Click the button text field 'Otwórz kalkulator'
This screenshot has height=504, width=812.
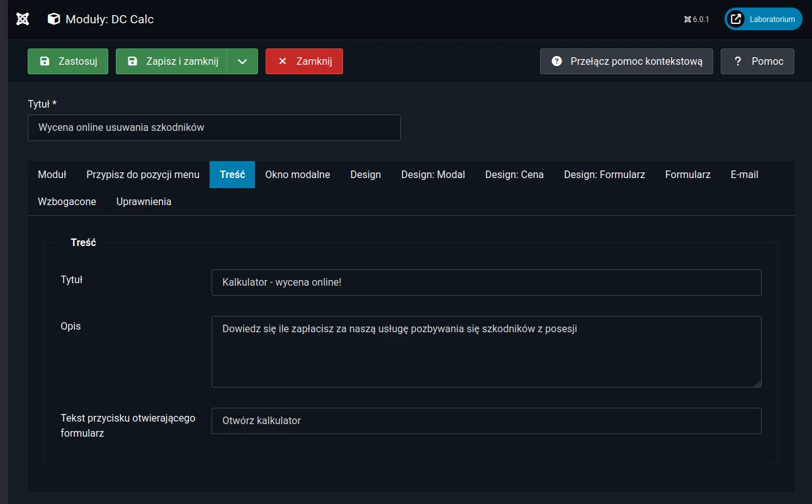[486, 420]
